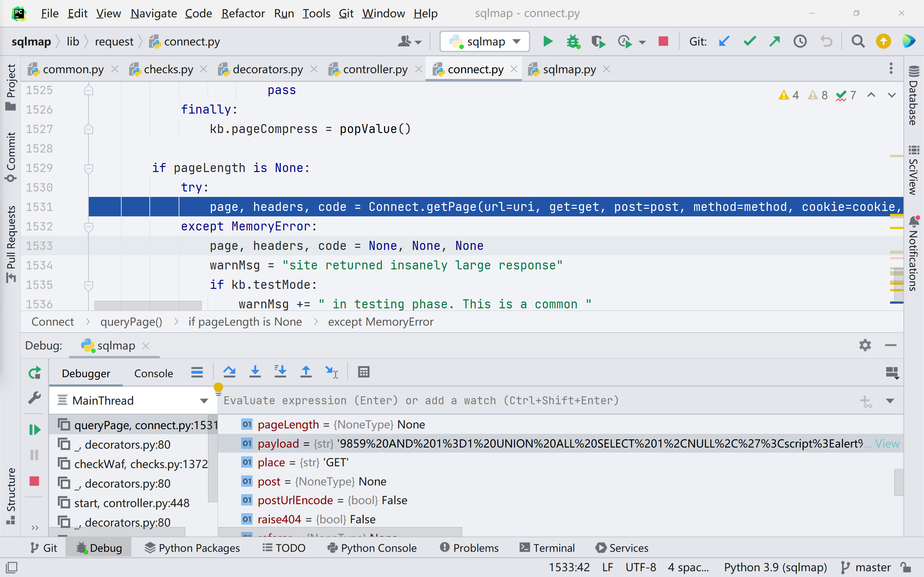Step into the getPage call
This screenshot has width=924, height=577.
pos(255,371)
